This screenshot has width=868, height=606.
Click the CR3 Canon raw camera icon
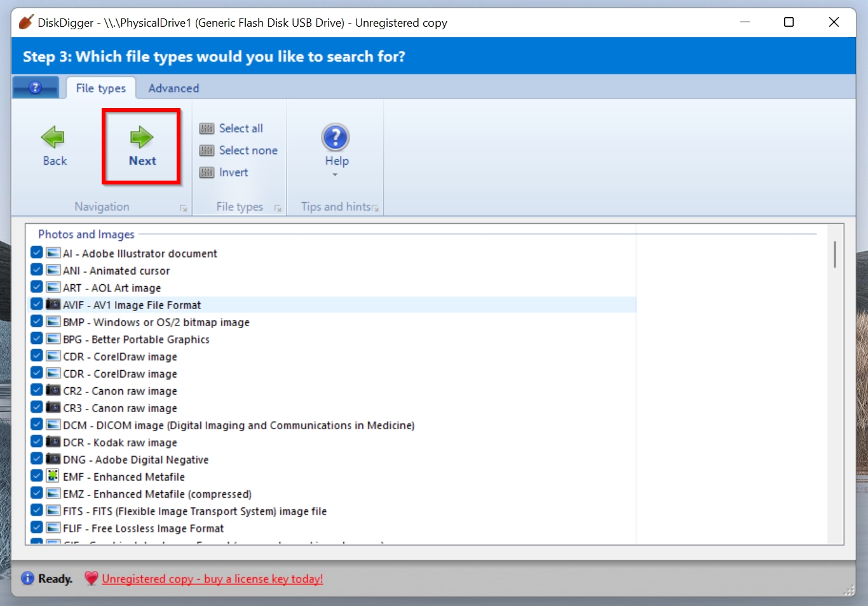53,408
